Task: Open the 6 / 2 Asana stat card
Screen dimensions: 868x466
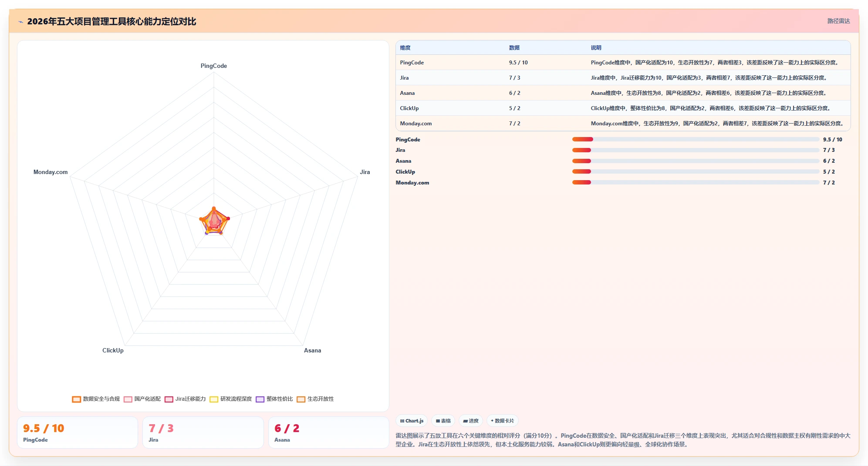Action: pos(328,432)
